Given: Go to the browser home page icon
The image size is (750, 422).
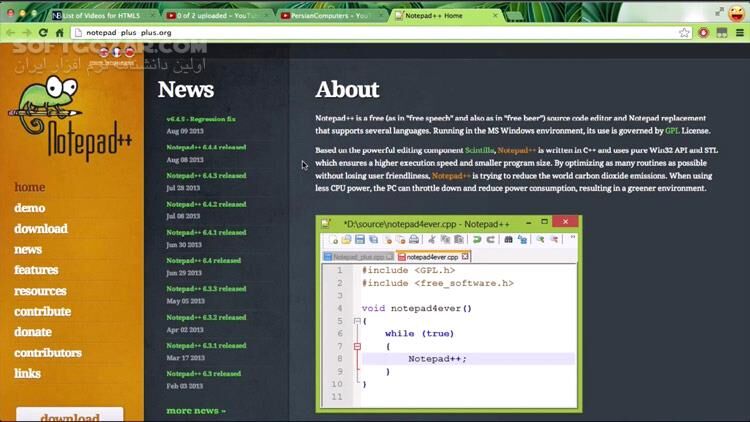Looking at the screenshot, I should [59, 33].
